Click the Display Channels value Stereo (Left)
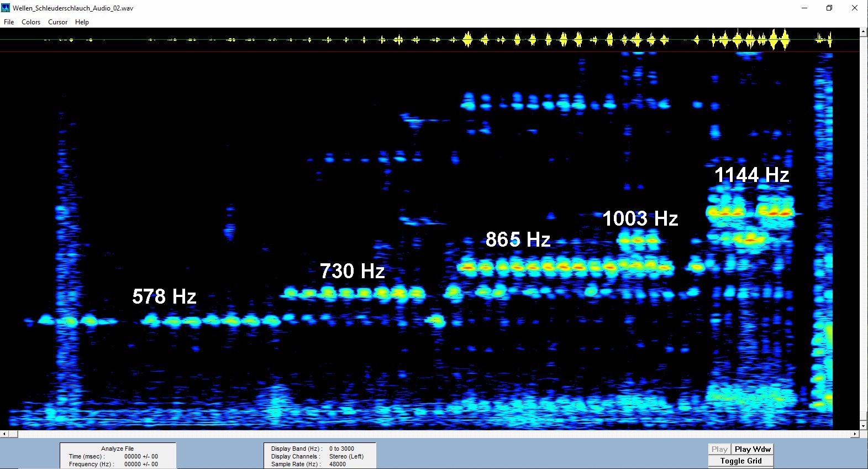This screenshot has height=469, width=868. [346, 456]
